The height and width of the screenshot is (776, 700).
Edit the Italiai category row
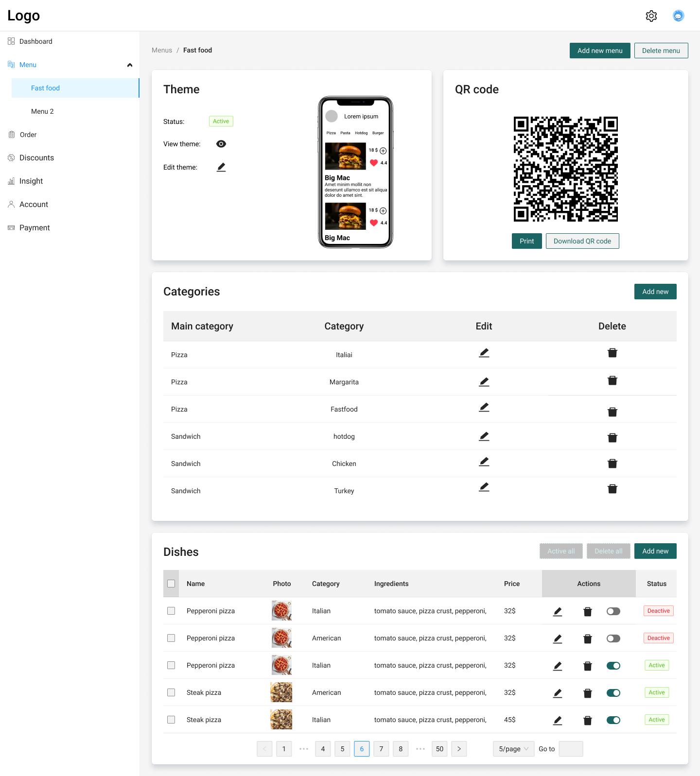(484, 353)
